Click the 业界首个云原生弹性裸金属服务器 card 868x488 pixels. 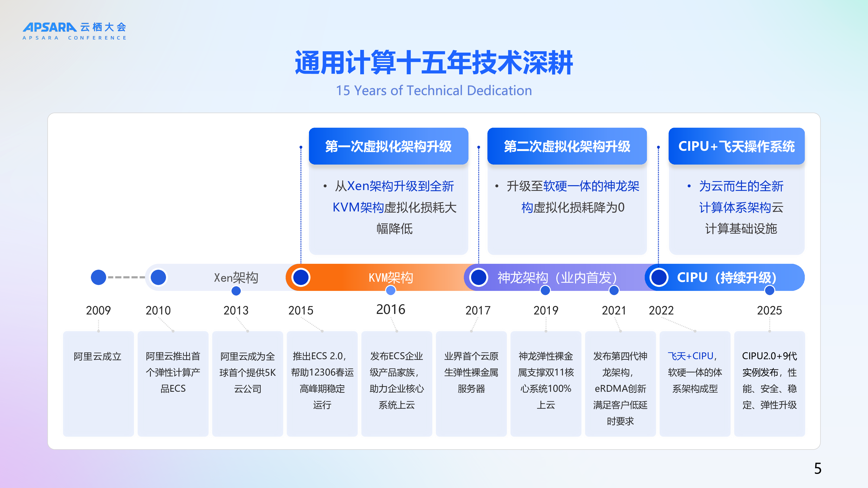[471, 383]
